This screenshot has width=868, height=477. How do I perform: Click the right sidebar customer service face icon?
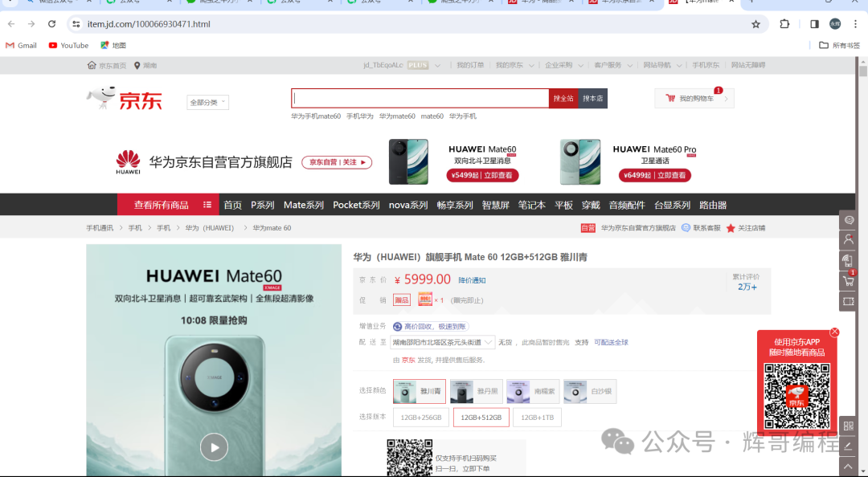pyautogui.click(x=848, y=220)
